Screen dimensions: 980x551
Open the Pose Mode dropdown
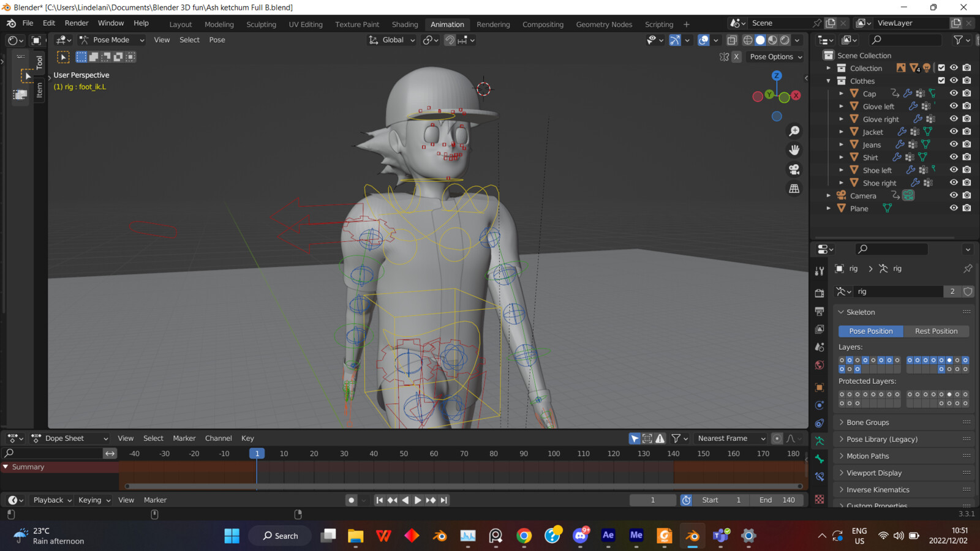click(112, 40)
